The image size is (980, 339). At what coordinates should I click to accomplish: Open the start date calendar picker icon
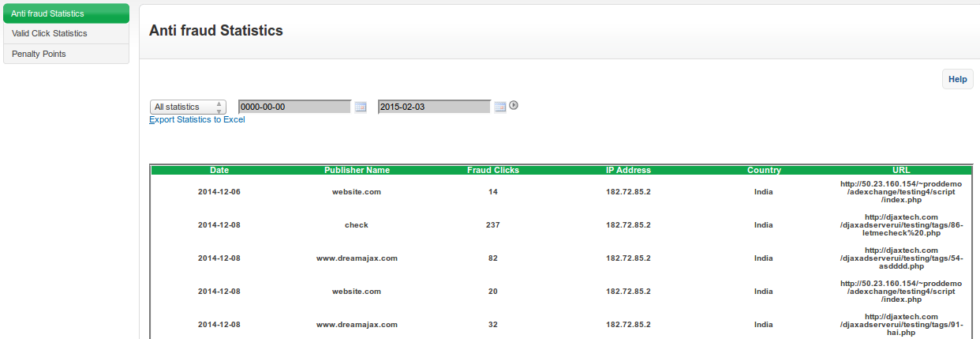click(x=361, y=107)
